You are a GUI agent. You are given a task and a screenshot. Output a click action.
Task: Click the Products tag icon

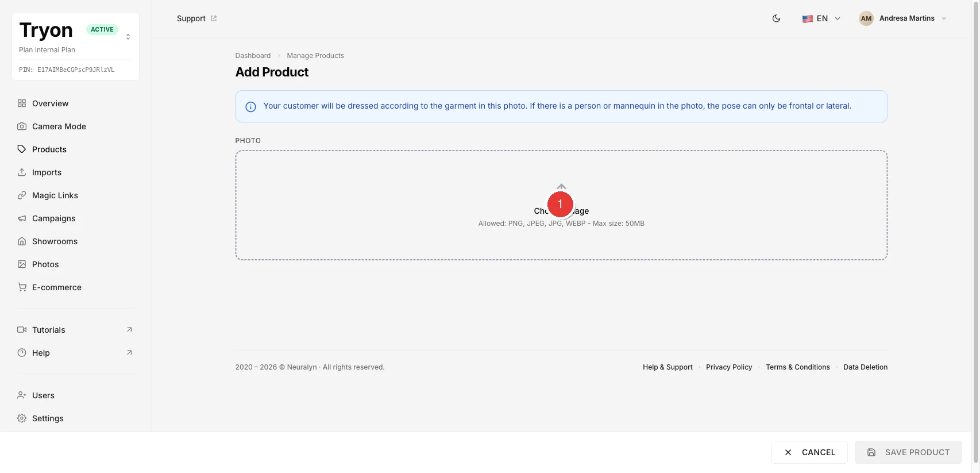point(22,149)
